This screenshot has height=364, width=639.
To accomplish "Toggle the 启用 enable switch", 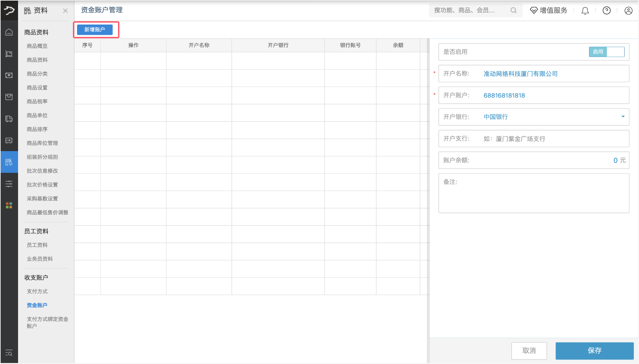I will [606, 52].
